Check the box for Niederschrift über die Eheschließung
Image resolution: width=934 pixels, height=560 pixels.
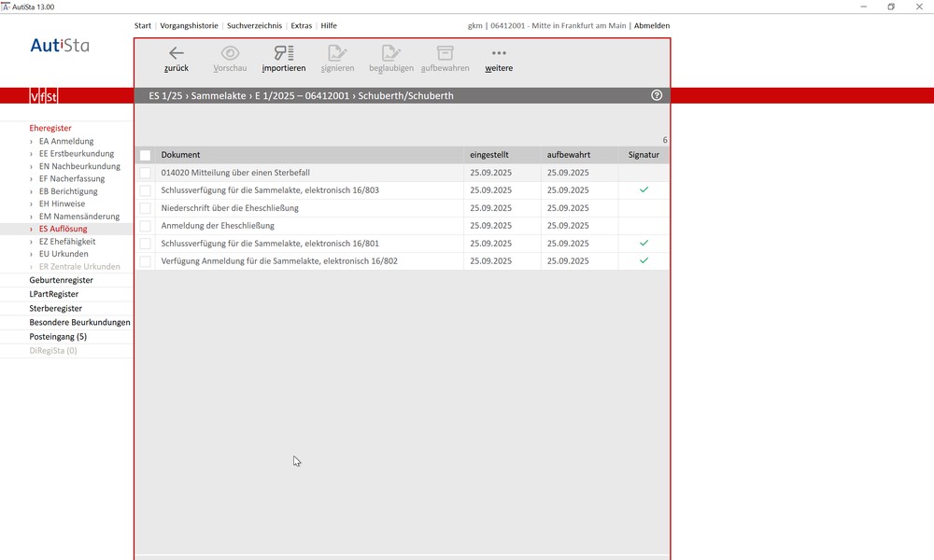click(x=145, y=208)
